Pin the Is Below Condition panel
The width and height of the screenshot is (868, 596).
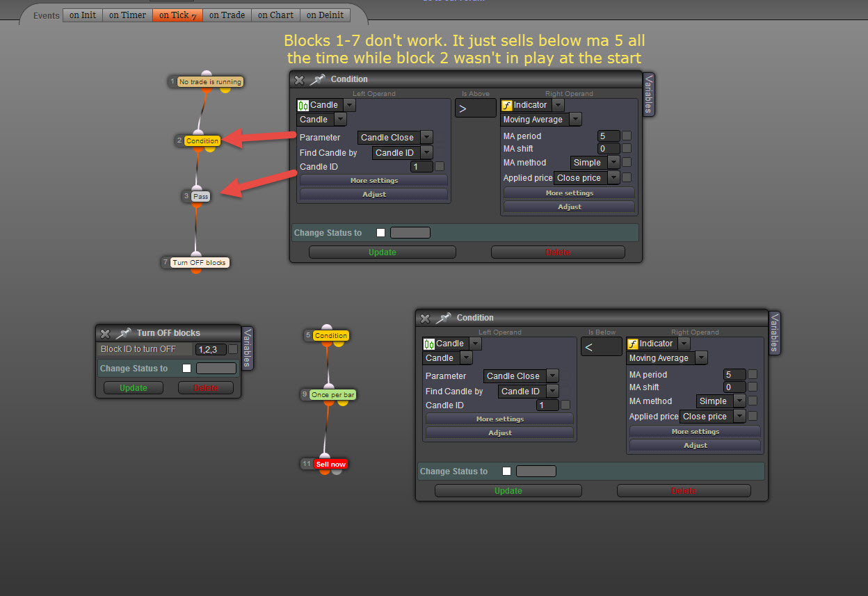coord(443,318)
